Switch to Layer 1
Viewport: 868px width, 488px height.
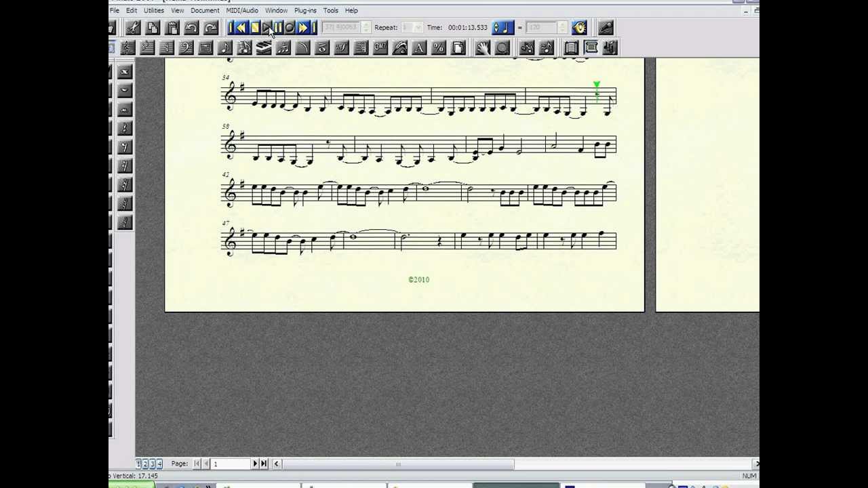coord(138,464)
